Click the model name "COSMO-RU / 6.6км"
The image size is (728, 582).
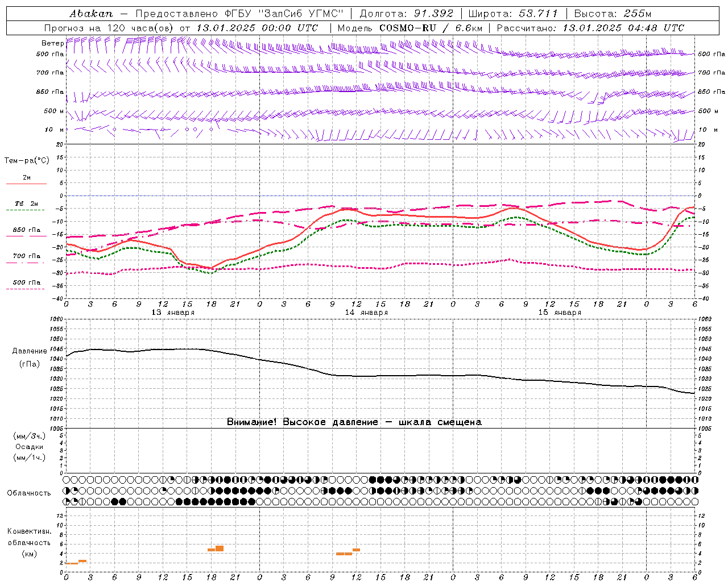click(x=431, y=28)
